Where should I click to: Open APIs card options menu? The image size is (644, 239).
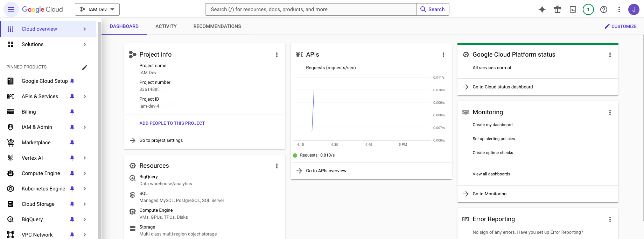[x=443, y=55]
